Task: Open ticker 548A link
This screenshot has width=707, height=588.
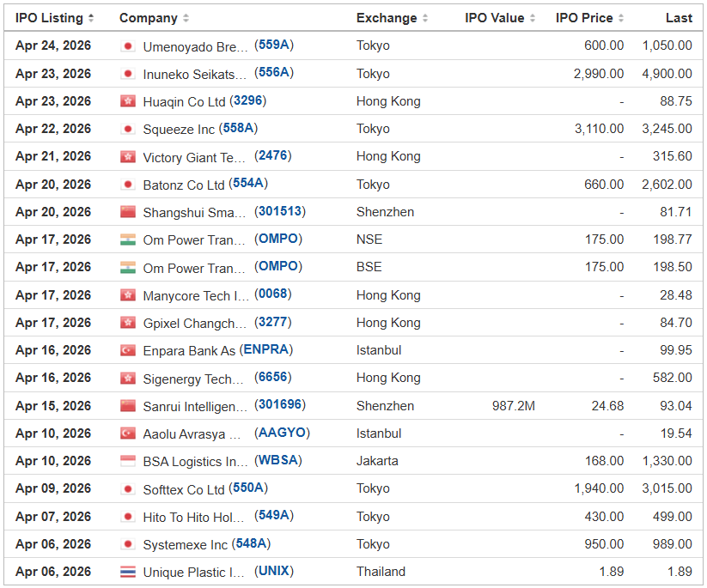Action: [251, 543]
